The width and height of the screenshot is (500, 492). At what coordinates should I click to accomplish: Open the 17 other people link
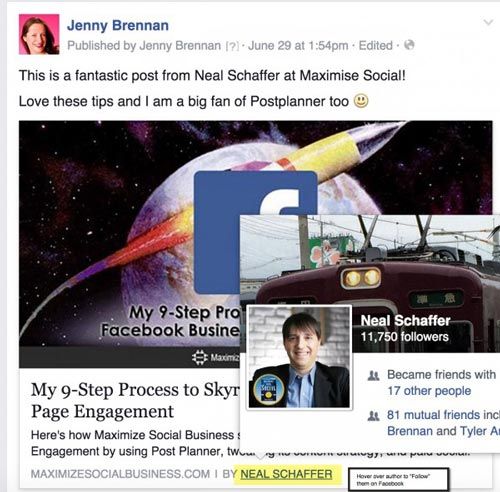click(429, 391)
